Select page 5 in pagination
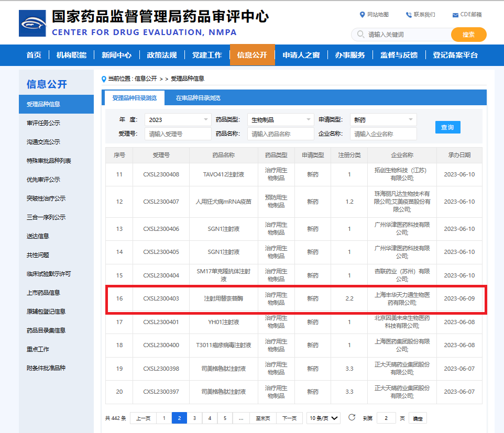 click(224, 418)
